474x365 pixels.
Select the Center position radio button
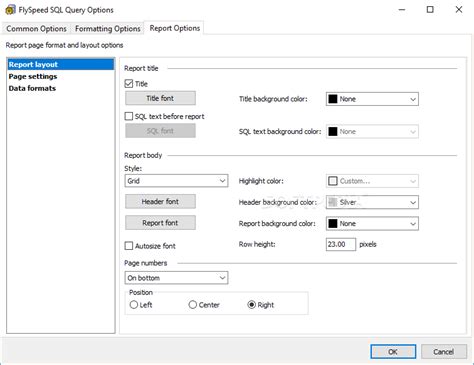click(193, 305)
